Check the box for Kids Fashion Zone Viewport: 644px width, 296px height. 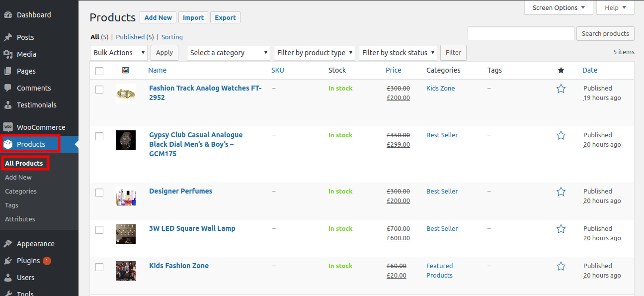[x=99, y=267]
